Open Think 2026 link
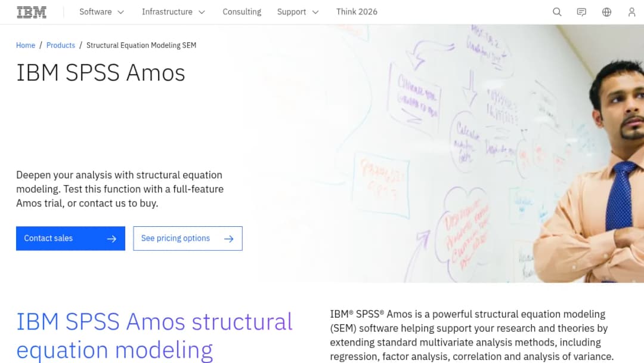The width and height of the screenshot is (644, 363). click(357, 12)
